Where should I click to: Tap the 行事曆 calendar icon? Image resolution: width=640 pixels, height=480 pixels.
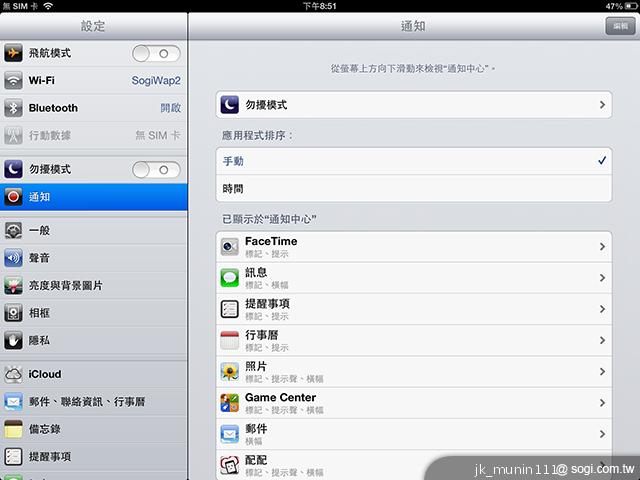point(230,340)
